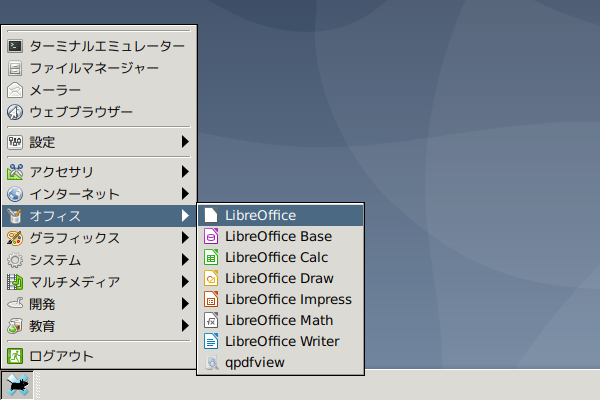This screenshot has width=600, height=400.
Task: Click the ログアウト exit icon
Action: pos(15,356)
